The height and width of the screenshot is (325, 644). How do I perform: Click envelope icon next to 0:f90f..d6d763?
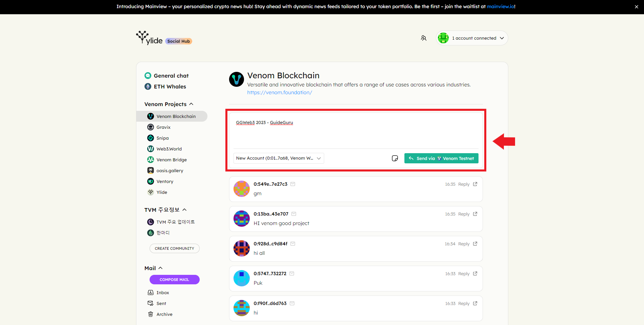292,303
